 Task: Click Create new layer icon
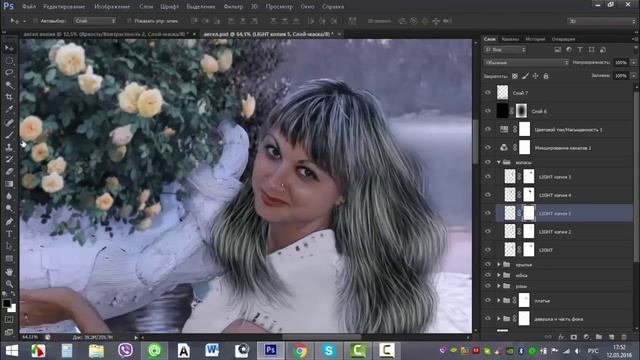(x=611, y=337)
